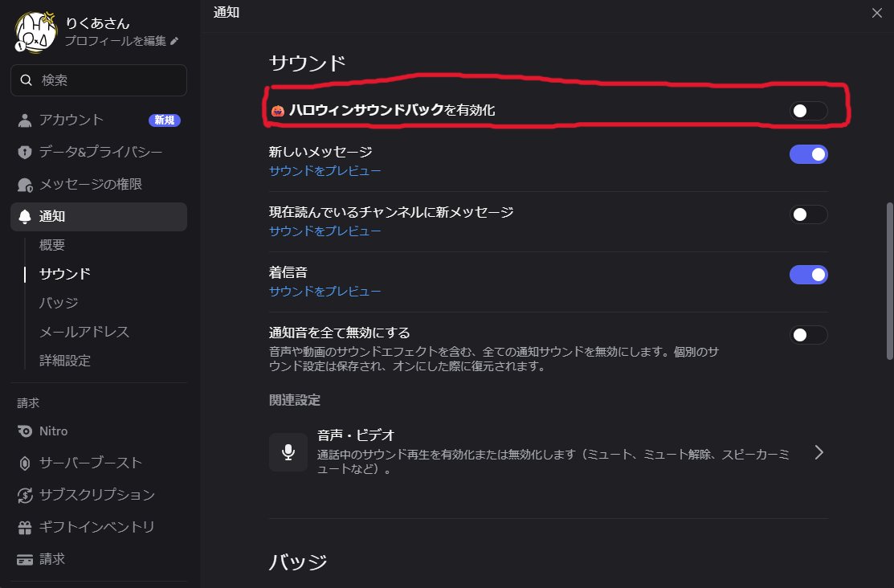Click chevron arrow on 音声・ビデオ row
Image resolution: width=894 pixels, height=588 pixels.
coord(819,452)
